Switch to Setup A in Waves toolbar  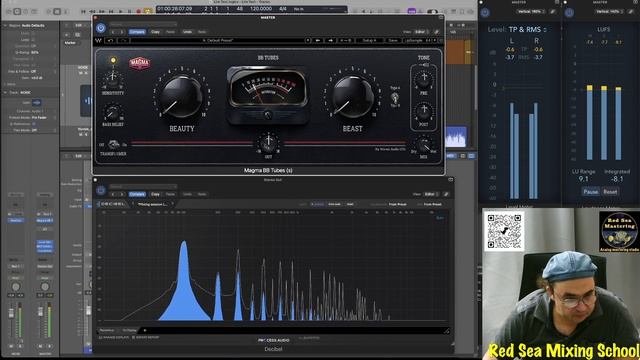pos(369,41)
